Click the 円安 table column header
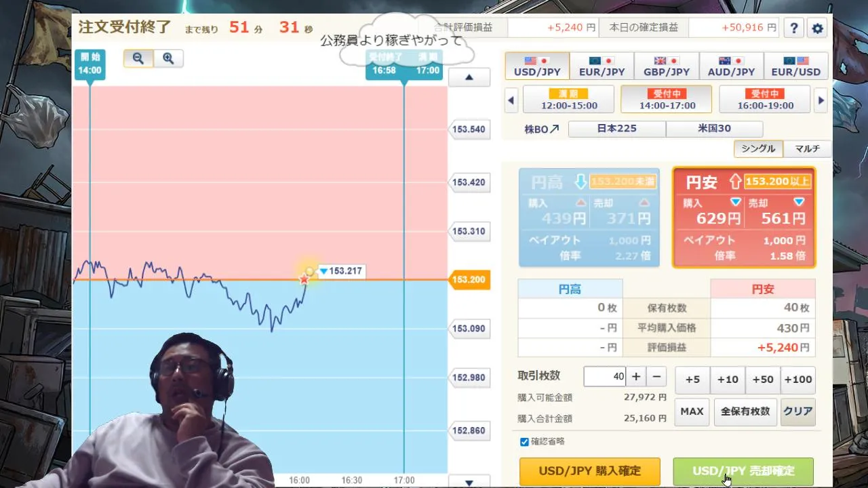The height and width of the screenshot is (488, 868). coord(763,289)
